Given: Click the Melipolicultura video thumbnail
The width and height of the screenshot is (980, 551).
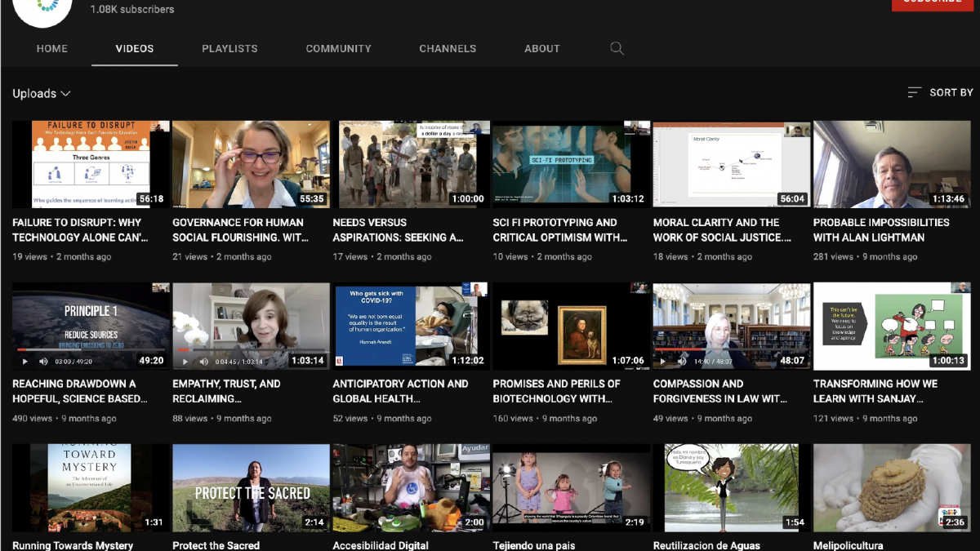Looking at the screenshot, I should point(892,488).
